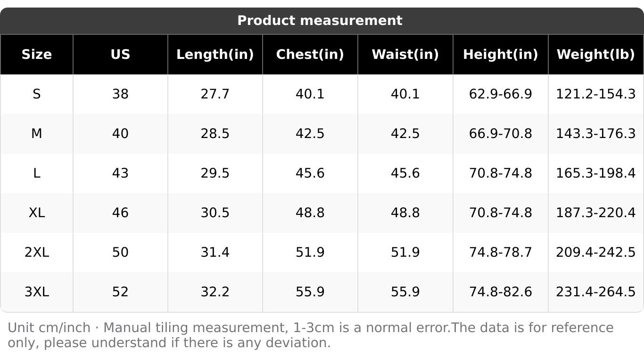Click the Size column header
The width and height of the screenshot is (644, 358).
point(36,55)
